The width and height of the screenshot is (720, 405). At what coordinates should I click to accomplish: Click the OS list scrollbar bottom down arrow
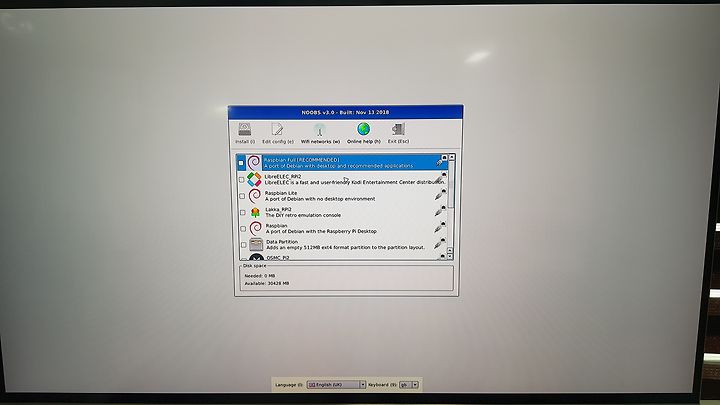click(x=450, y=257)
